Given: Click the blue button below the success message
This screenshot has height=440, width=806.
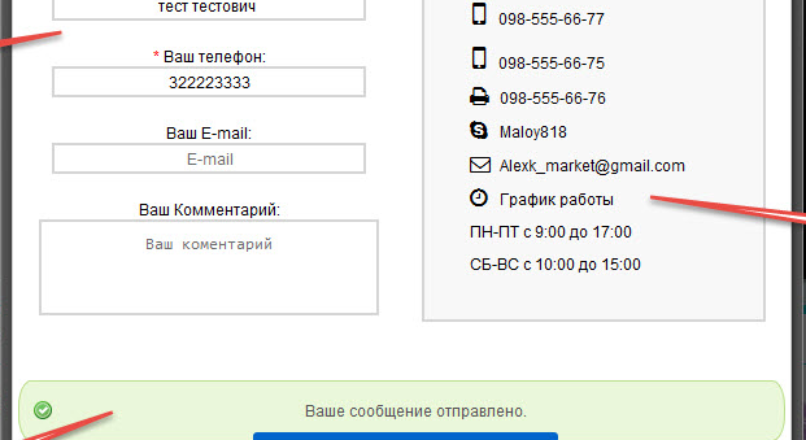Looking at the screenshot, I should pyautogui.click(x=406, y=436).
